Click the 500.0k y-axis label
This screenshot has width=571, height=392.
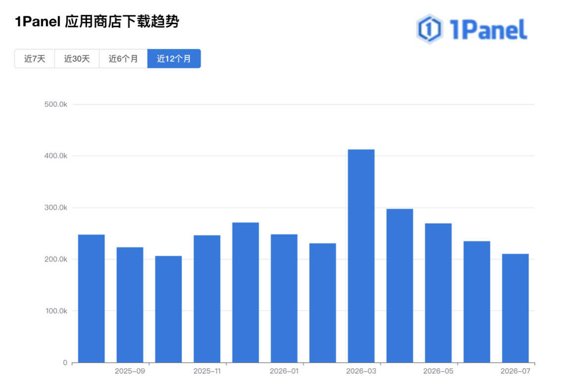(x=56, y=104)
